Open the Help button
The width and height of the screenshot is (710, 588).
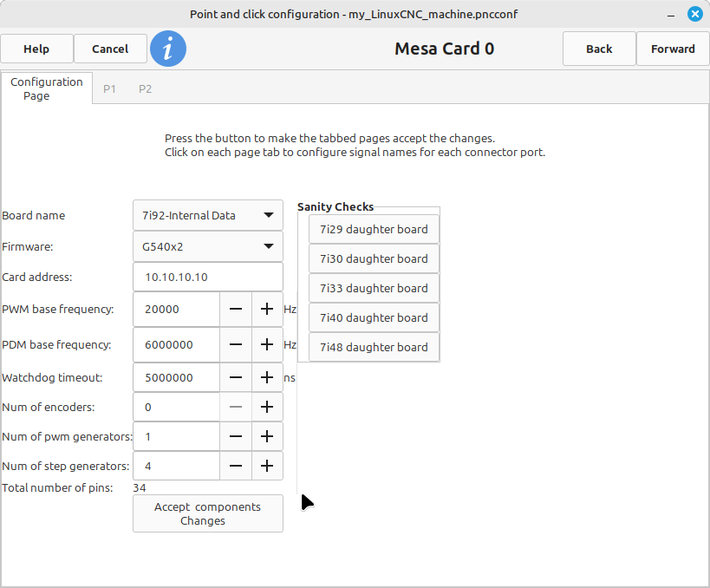(36, 49)
